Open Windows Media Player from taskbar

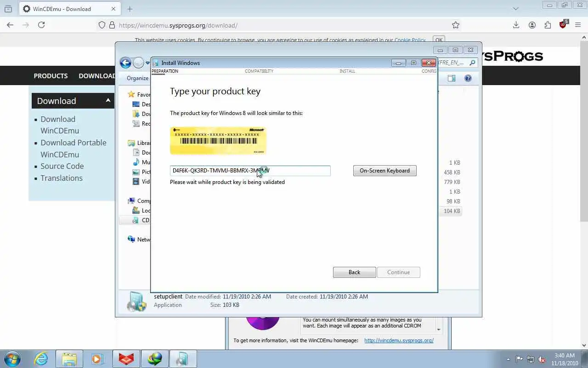97,359
